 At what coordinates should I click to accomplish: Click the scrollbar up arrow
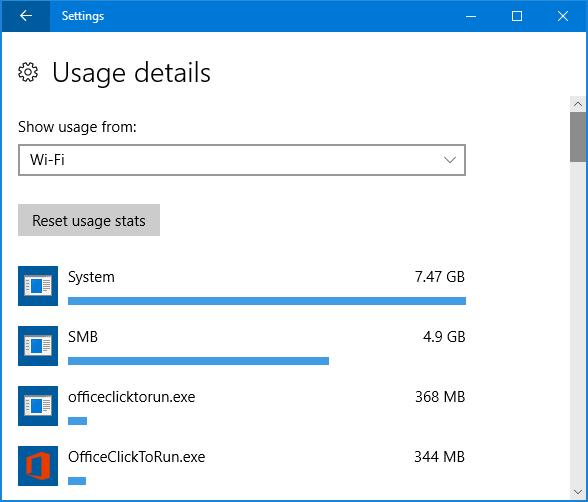coord(578,104)
